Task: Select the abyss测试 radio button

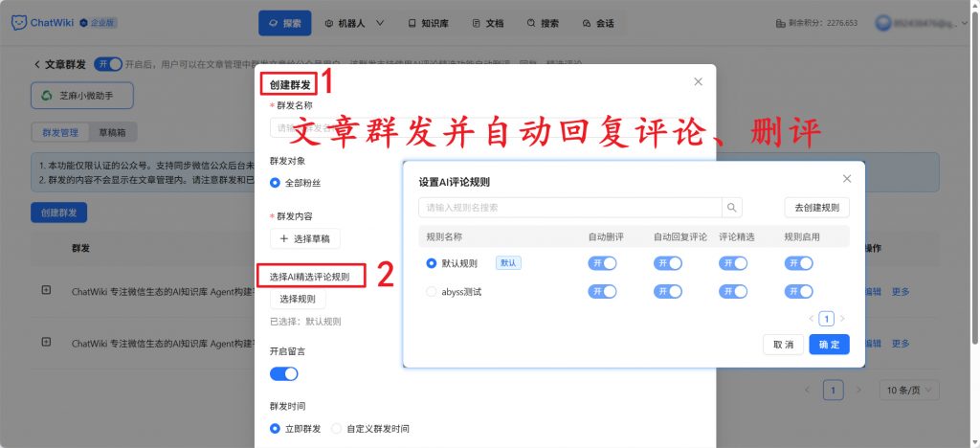Action: point(432,292)
